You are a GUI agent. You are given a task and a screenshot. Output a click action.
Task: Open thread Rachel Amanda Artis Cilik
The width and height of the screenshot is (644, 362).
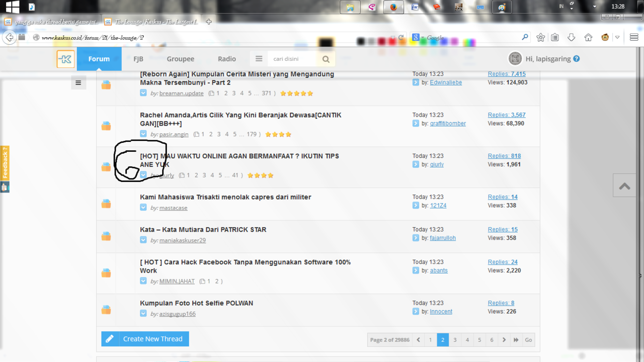pos(240,119)
